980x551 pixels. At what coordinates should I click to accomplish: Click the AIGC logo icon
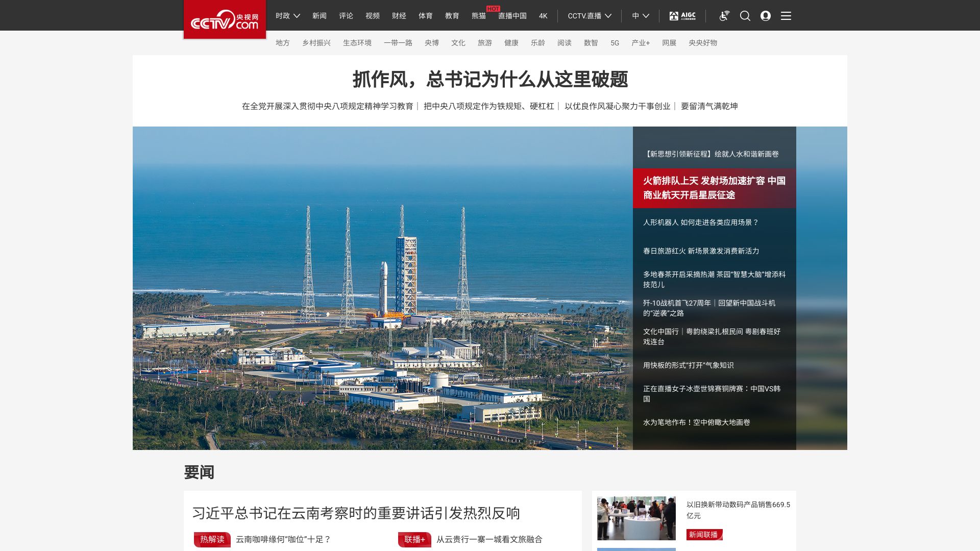pyautogui.click(x=682, y=16)
